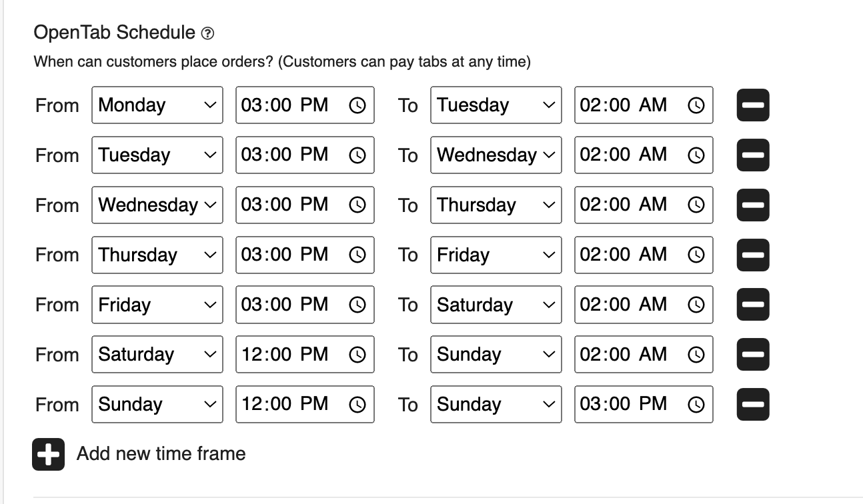The width and height of the screenshot is (863, 504).
Task: Open the From day dropdown showing Monday
Action: [157, 105]
